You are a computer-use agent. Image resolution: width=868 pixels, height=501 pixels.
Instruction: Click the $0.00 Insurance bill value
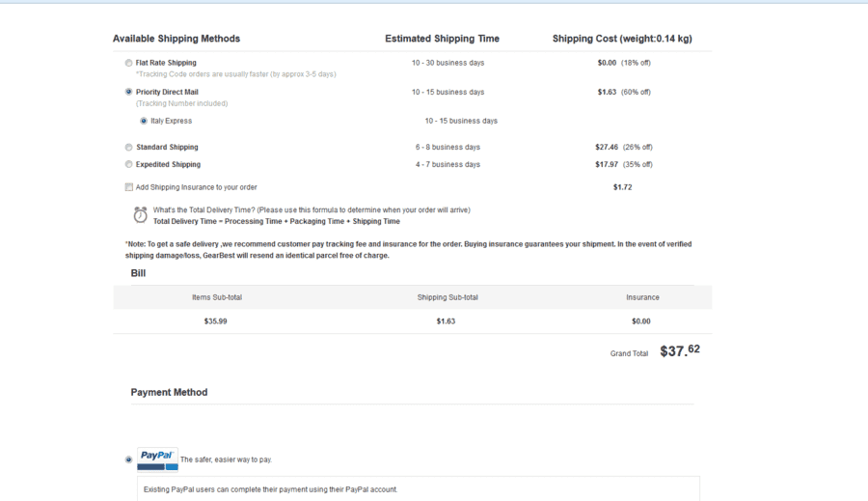click(x=641, y=321)
